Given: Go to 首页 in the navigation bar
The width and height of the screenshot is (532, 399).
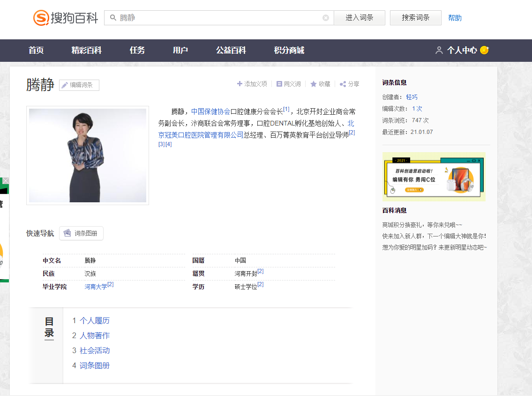Looking at the screenshot, I should click(36, 50).
